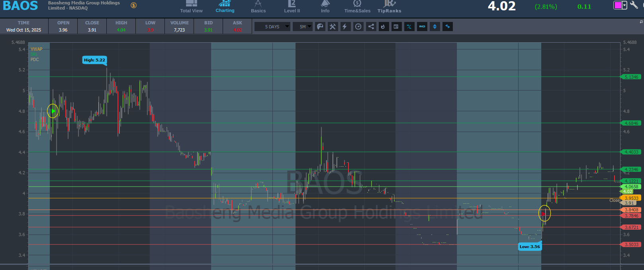Select the 3.6721 red price tag
The width and height of the screenshot is (644, 270).
pyautogui.click(x=631, y=227)
